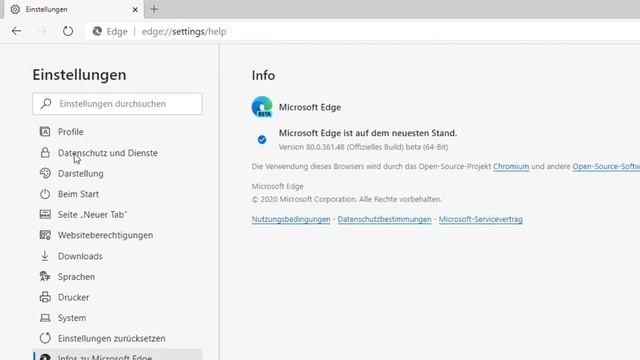640x360 pixels.
Task: Open the Downloads settings
Action: (x=80, y=256)
